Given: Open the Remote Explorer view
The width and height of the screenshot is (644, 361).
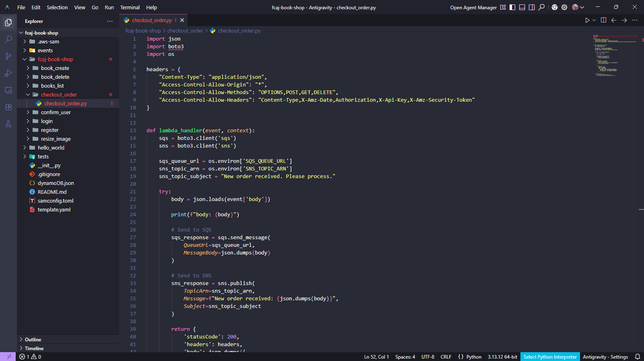Looking at the screenshot, I should tap(8, 90).
